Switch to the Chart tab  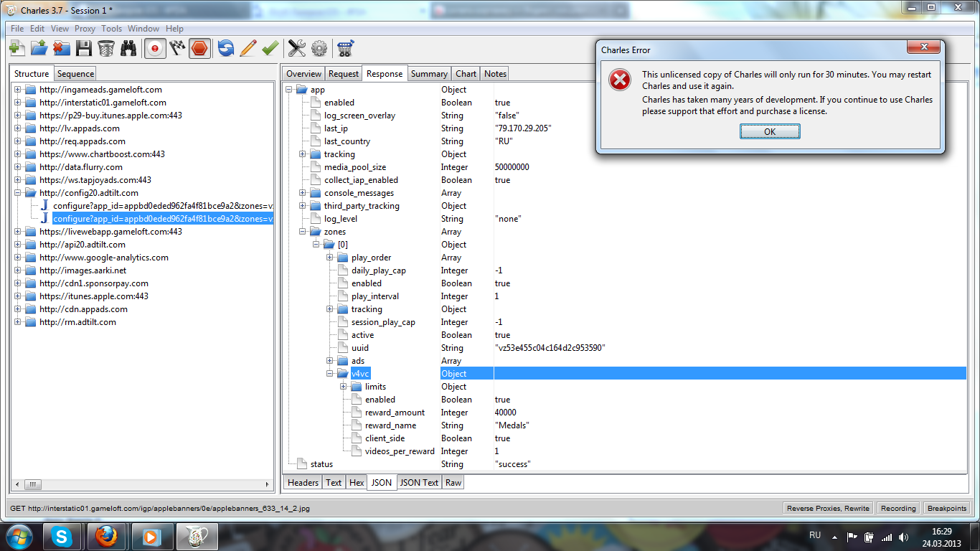[x=466, y=74]
